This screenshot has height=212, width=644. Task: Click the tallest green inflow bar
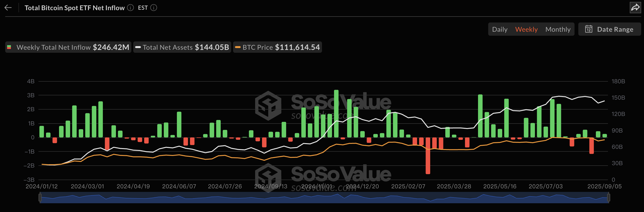336,114
